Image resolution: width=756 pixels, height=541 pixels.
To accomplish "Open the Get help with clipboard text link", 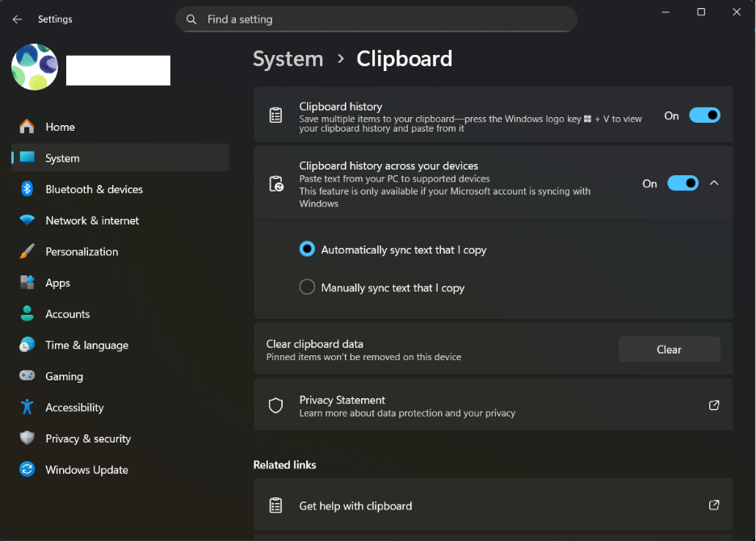I will (x=355, y=505).
